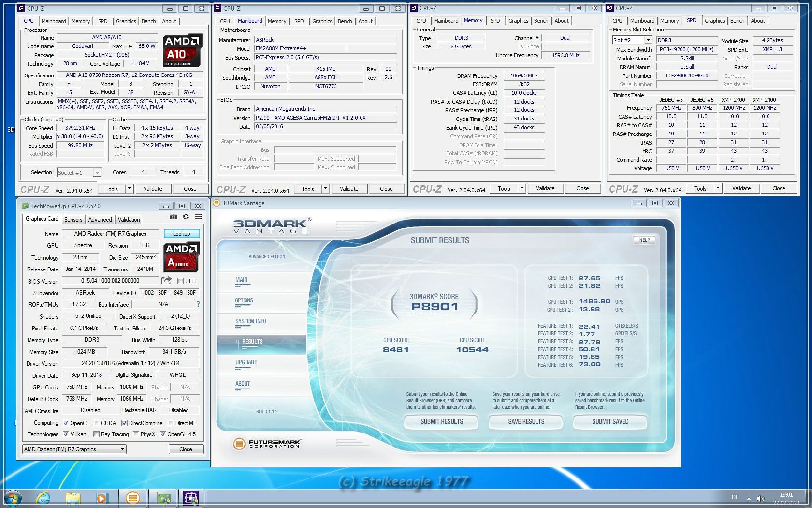Viewport: 812px width, 508px height.
Task: Refresh GPU-Z data with refresh icon
Action: pos(186,217)
